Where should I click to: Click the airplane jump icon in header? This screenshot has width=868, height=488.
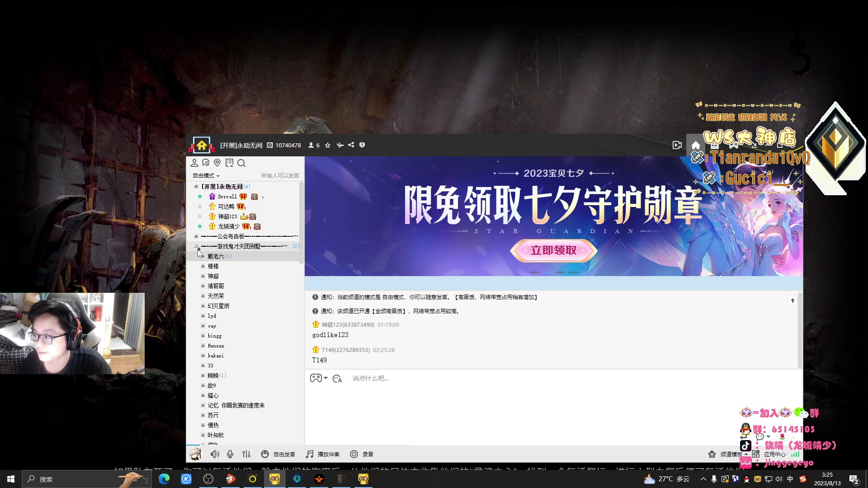(x=340, y=145)
